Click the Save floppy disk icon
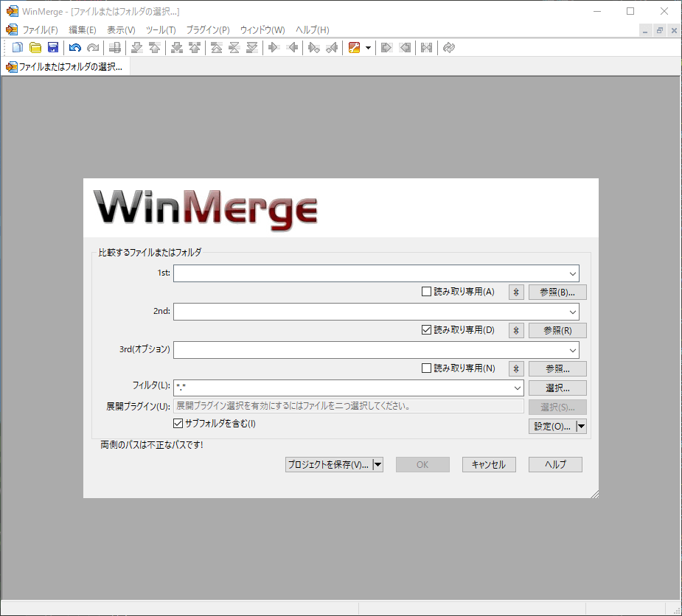Screen dimensions: 682x616 53,47
